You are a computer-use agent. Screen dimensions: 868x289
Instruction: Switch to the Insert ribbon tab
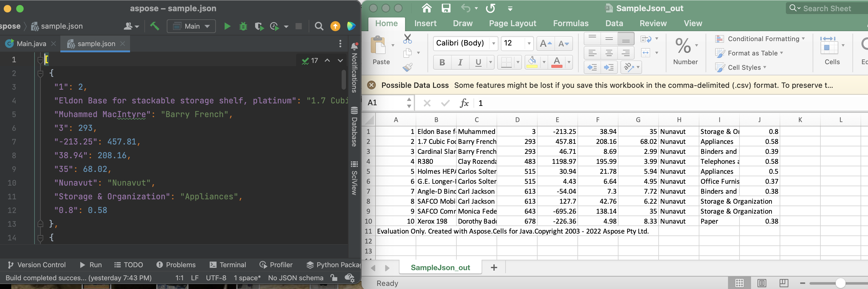[x=426, y=23]
